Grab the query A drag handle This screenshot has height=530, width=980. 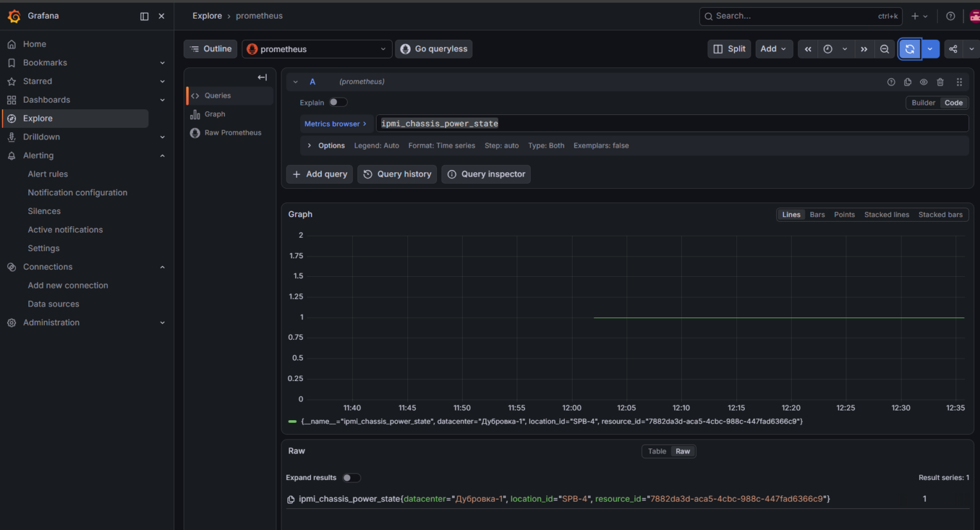pyautogui.click(x=959, y=82)
